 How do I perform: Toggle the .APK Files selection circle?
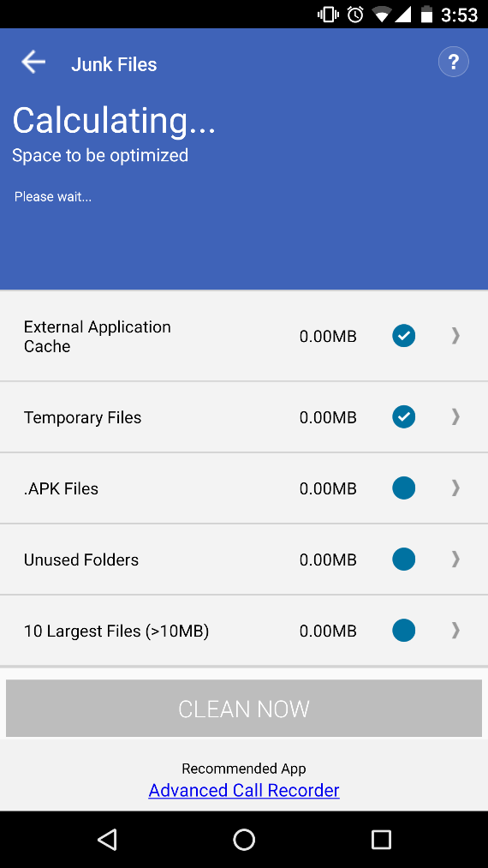[x=404, y=488]
